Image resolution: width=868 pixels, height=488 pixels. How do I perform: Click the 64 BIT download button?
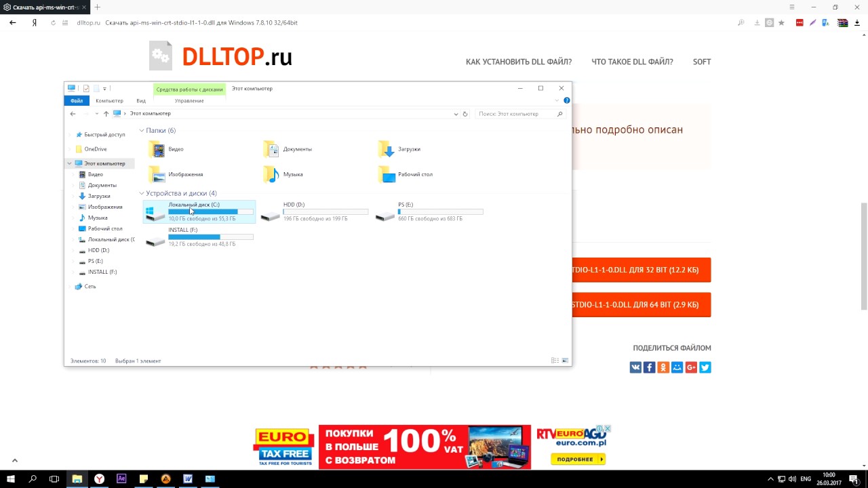[642, 305]
